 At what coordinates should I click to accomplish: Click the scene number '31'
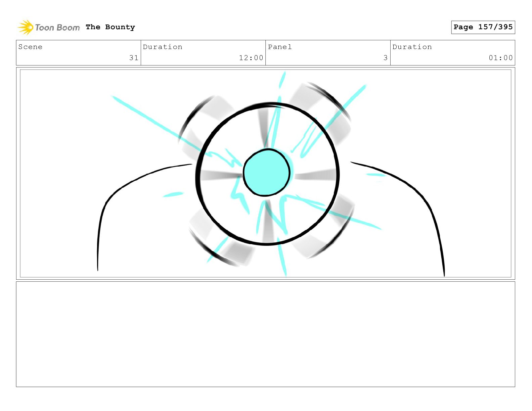tap(134, 58)
